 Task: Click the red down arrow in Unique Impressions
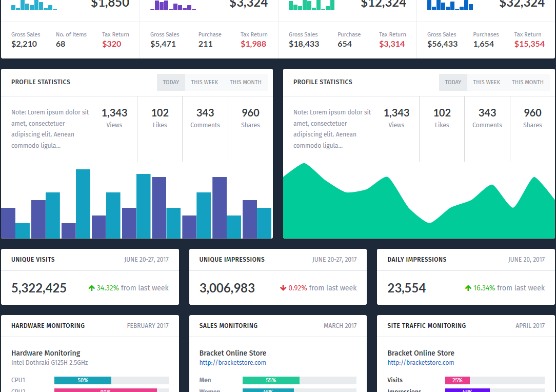[283, 288]
